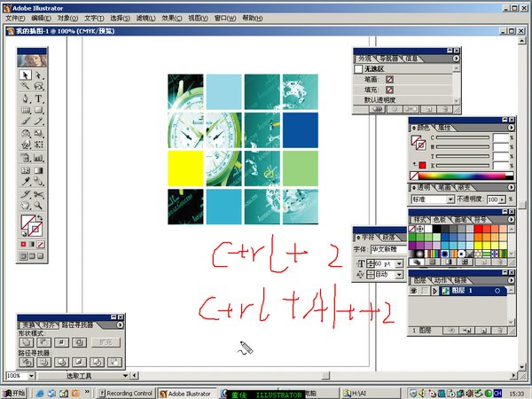The height and width of the screenshot is (399, 532).
Task: Click the target circle of 图层 1
Action: [x=497, y=291]
